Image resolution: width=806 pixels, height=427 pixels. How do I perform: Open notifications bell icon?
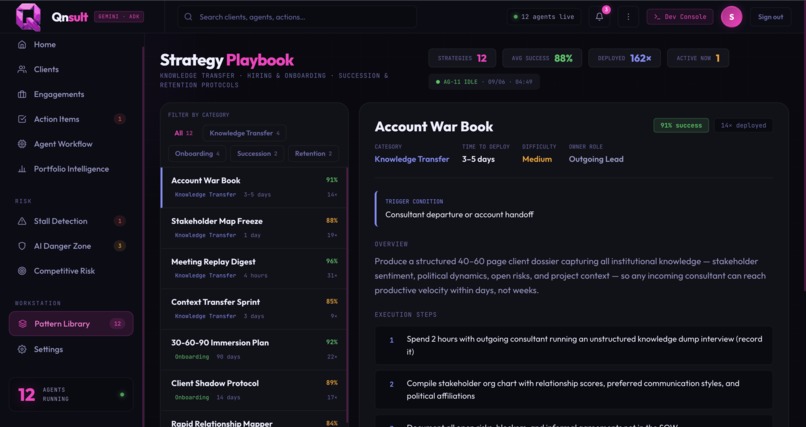(599, 17)
